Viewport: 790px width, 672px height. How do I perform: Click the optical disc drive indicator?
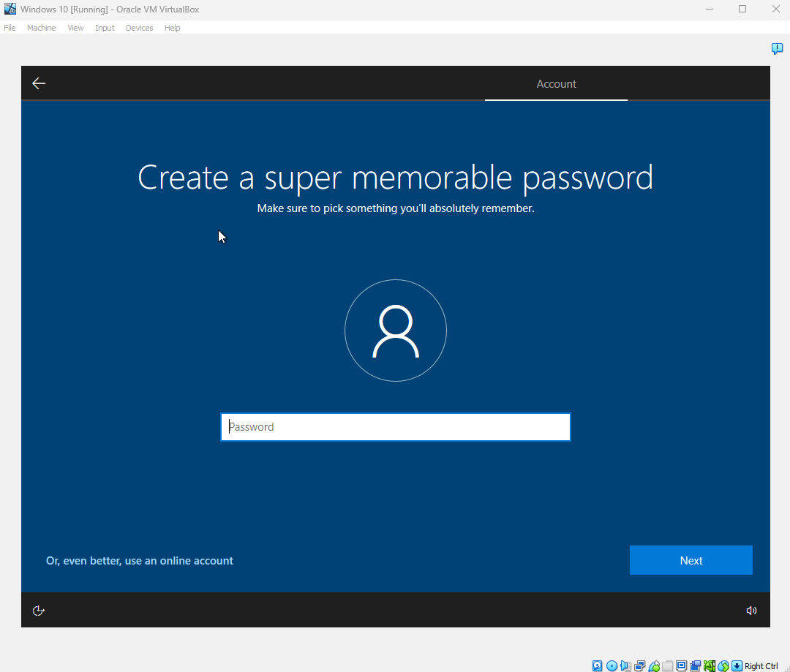612,666
